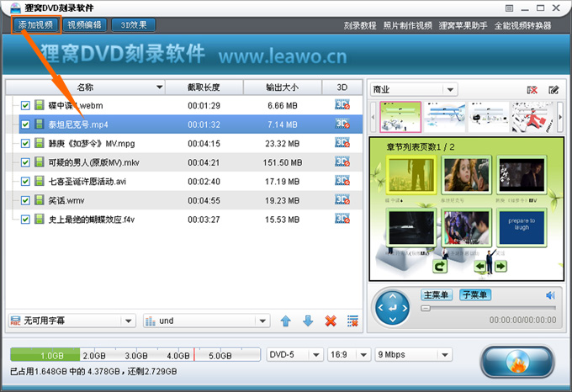Screen dimensions: 572x392
Task: Open the 无可用字幕 subtitle dropdown
Action: 71,320
